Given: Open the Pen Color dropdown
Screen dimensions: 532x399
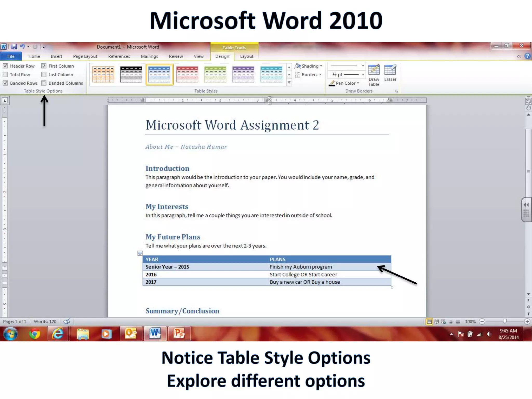Looking at the screenshot, I should pos(344,83).
